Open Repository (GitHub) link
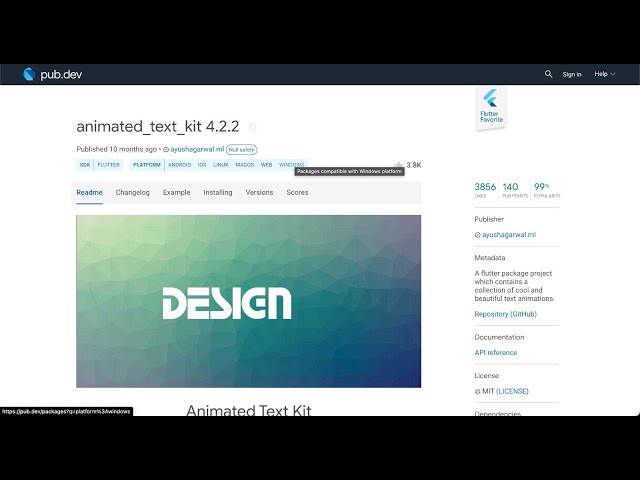Image resolution: width=640 pixels, height=480 pixels. (505, 314)
